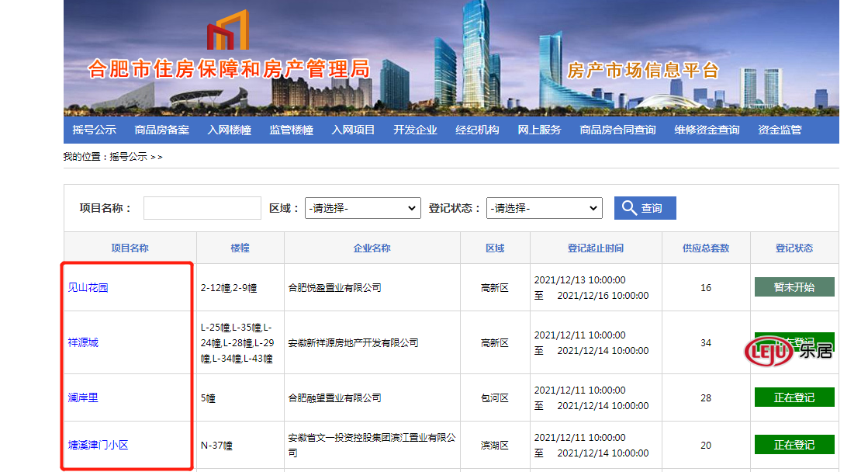The height and width of the screenshot is (472, 868).
Task: Open the 网上服务 menu item
Action: point(539,130)
